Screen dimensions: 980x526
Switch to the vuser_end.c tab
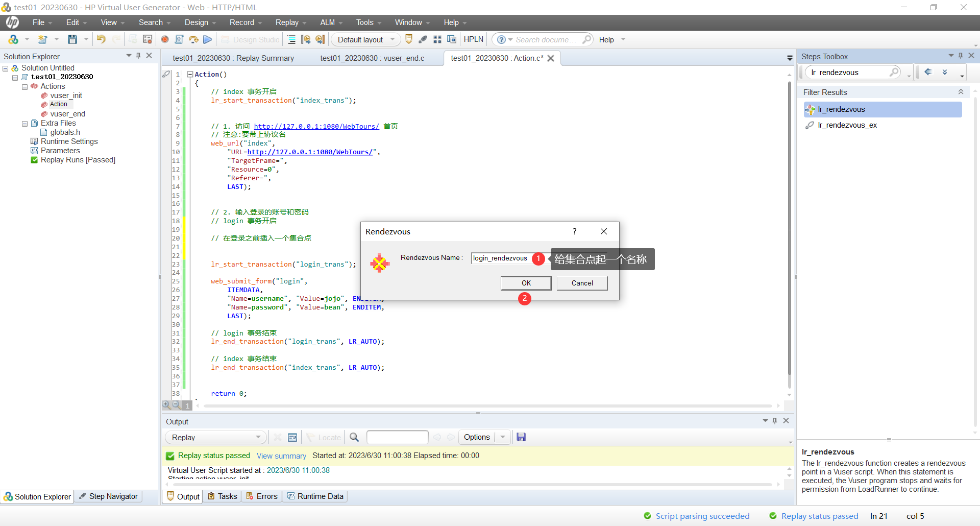[x=372, y=58]
